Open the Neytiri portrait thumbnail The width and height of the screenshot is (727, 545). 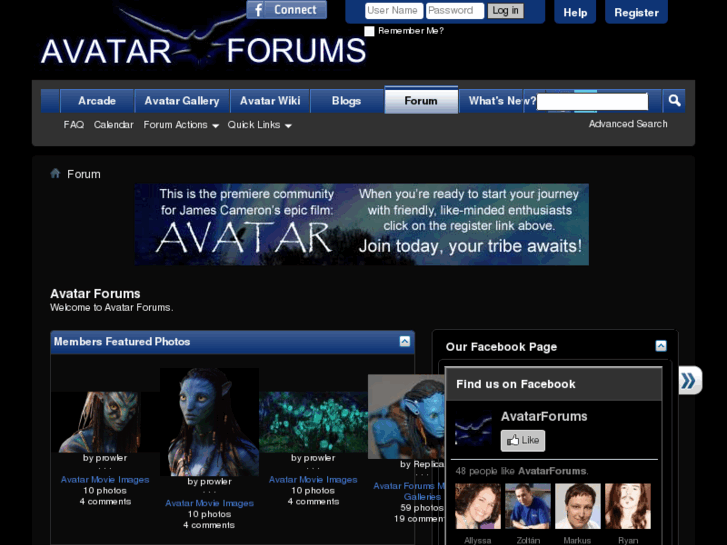tap(209, 422)
